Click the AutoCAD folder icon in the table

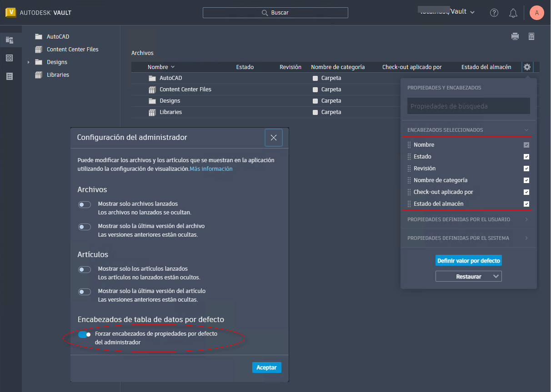point(152,78)
